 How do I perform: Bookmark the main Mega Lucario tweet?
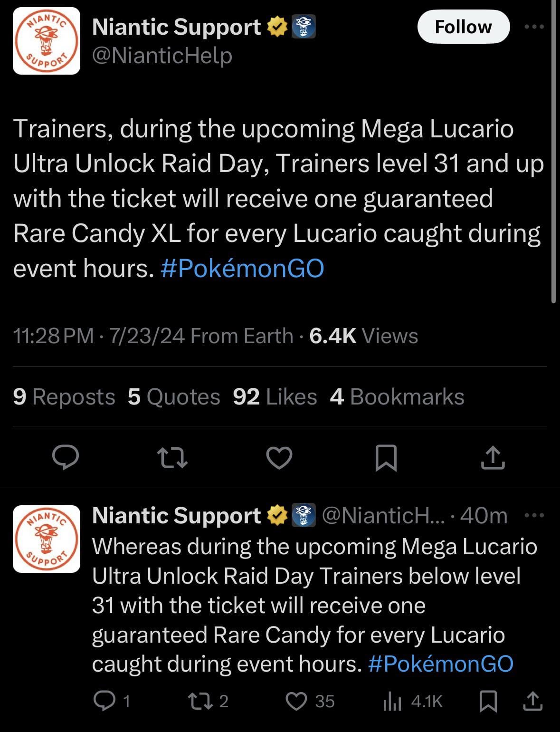[386, 457]
